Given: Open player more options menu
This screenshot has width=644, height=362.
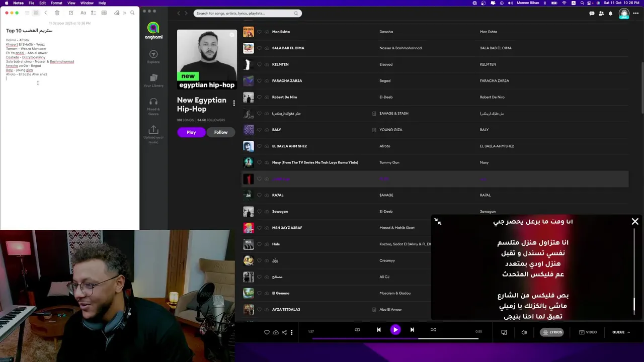Looking at the screenshot, I should tap(291, 332).
